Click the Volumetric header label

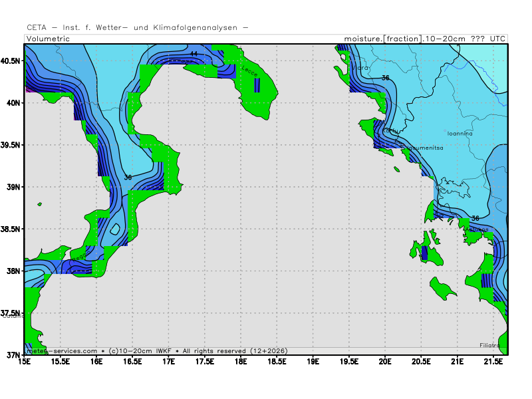[47, 39]
